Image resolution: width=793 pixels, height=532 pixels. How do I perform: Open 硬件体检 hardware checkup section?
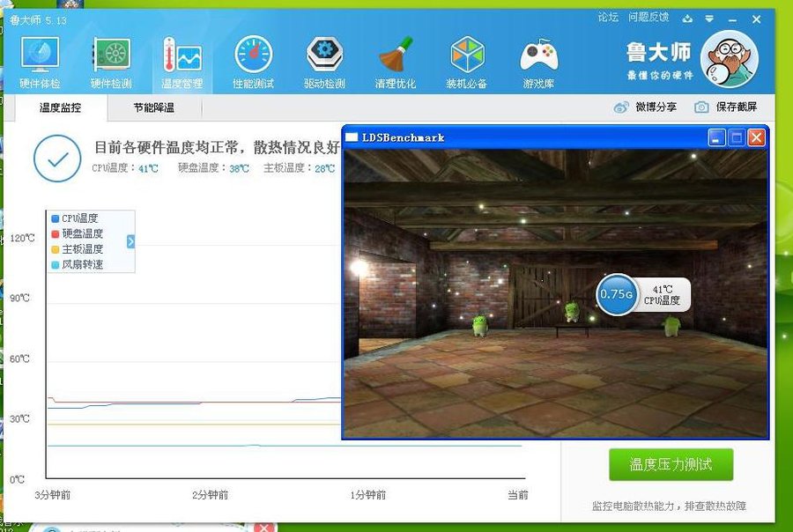click(40, 62)
